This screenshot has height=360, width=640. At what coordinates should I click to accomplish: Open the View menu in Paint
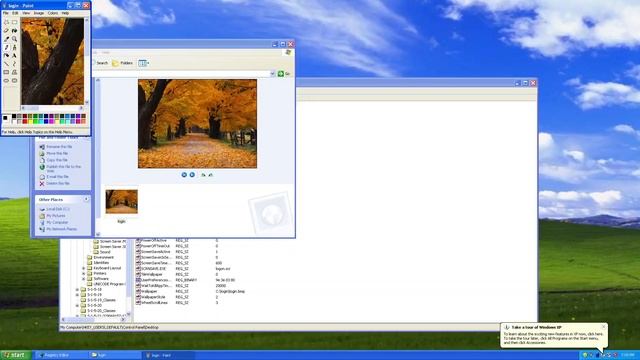click(x=26, y=13)
